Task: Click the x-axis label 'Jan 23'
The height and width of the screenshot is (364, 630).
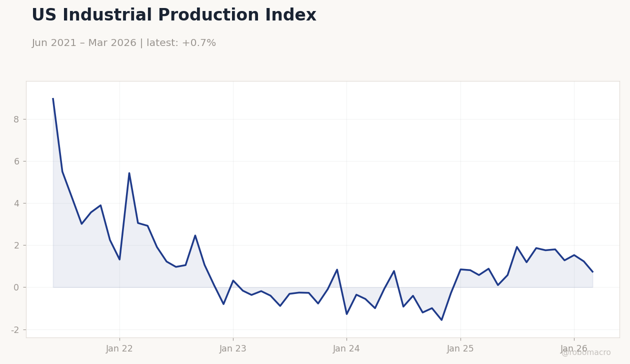Action: tap(233, 349)
